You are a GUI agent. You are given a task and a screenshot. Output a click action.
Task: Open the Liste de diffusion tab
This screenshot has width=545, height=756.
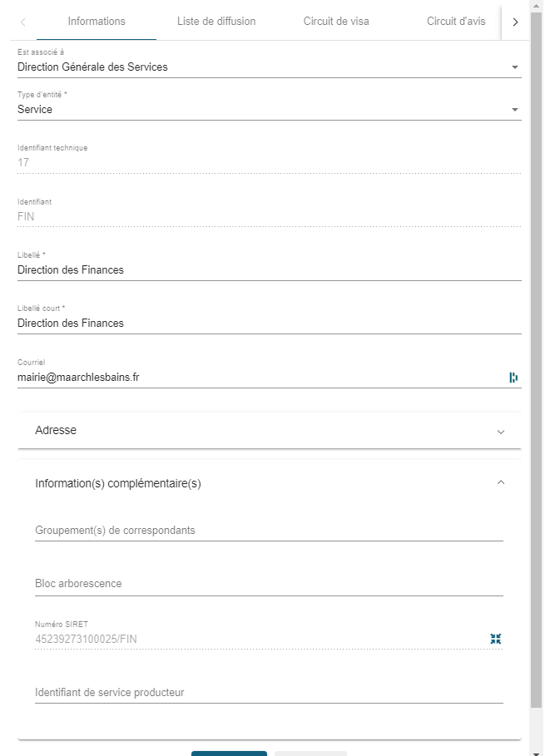tap(216, 22)
